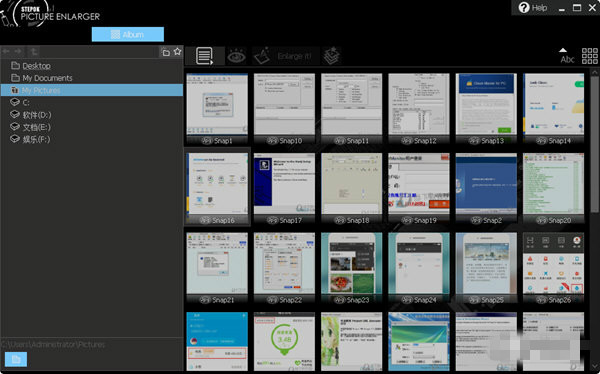Select the Snap23 thumbnail

point(352,263)
